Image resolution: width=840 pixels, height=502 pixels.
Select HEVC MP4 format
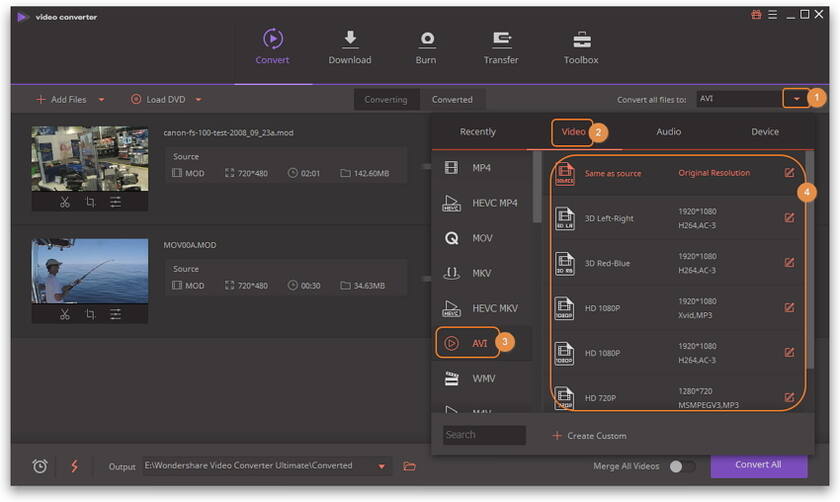482,203
